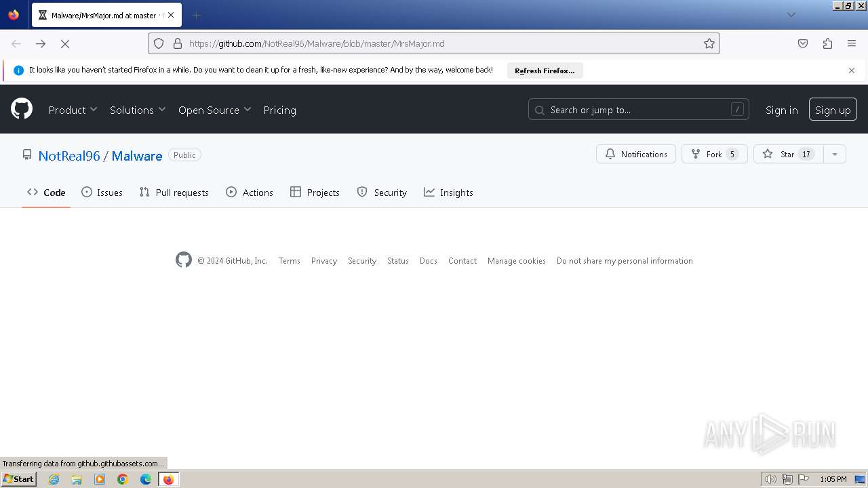Click the Save to Pocket icon
The height and width of the screenshot is (488, 868).
pos(803,43)
